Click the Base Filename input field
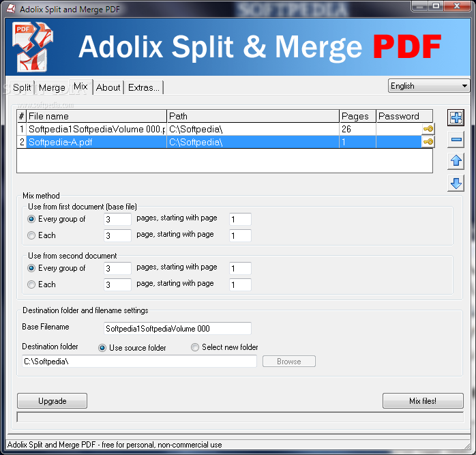The height and width of the screenshot is (455, 476). (x=177, y=328)
